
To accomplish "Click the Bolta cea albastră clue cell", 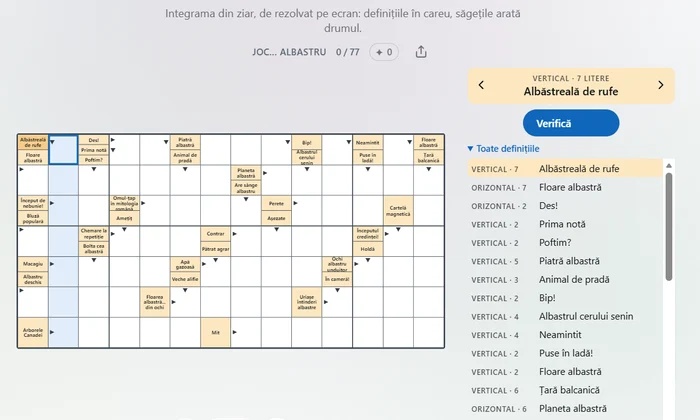I will pyautogui.click(x=94, y=249).
